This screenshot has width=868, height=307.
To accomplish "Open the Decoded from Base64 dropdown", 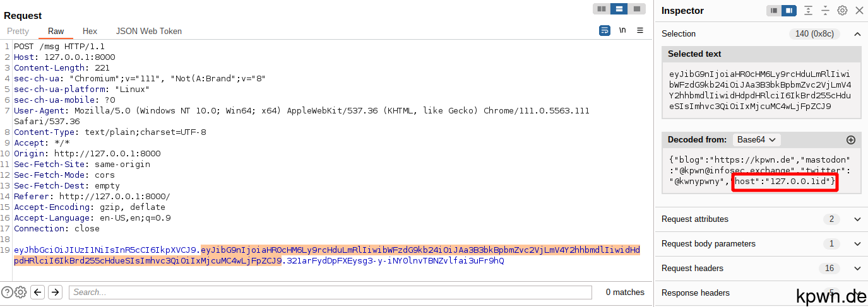I will pyautogui.click(x=758, y=140).
